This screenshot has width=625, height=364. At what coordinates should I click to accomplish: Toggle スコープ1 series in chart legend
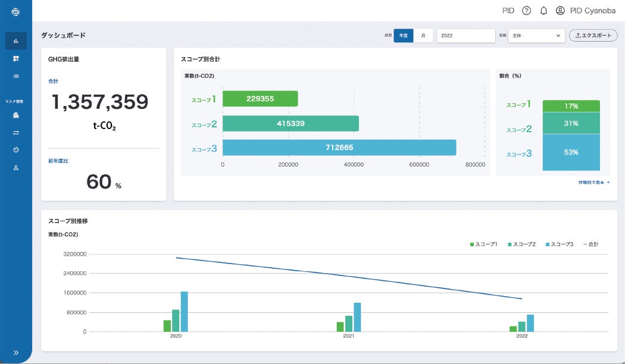pos(483,244)
